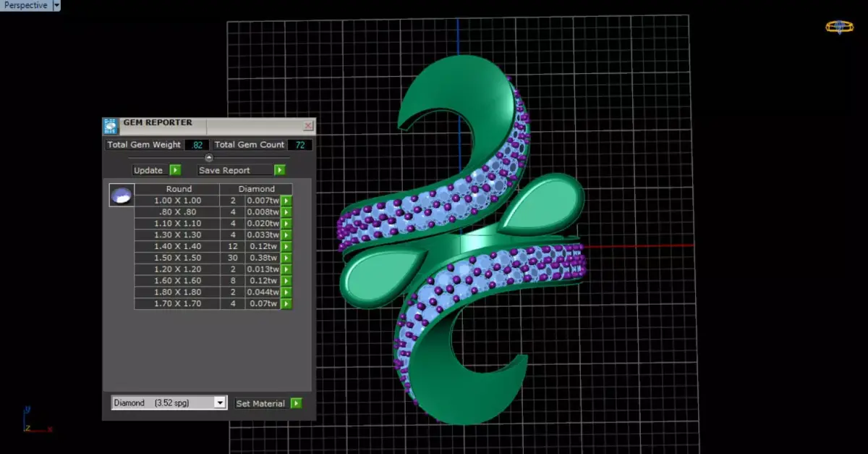868x454 pixels.
Task: Click the Total Gem Weight label
Action: pyautogui.click(x=144, y=145)
